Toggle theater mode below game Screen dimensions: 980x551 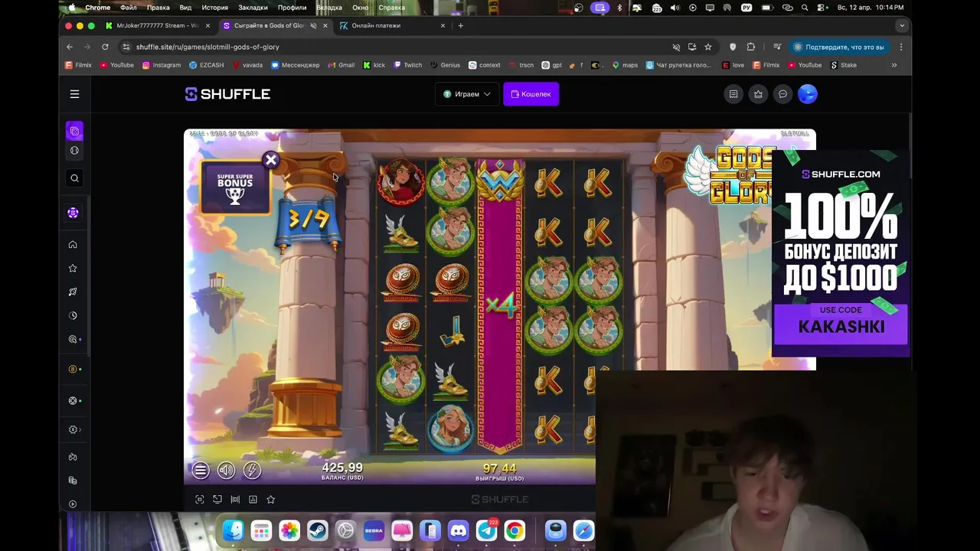pyautogui.click(x=217, y=499)
